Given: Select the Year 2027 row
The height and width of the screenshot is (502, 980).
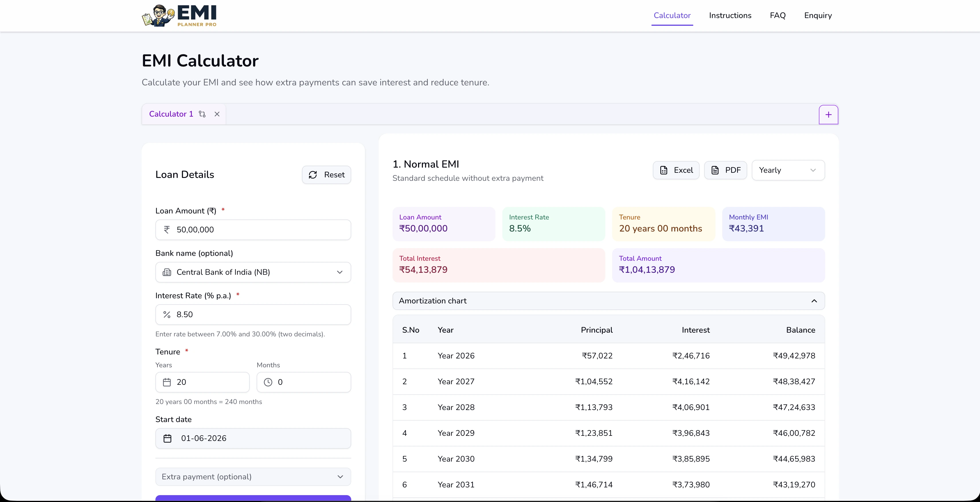Looking at the screenshot, I should click(608, 382).
